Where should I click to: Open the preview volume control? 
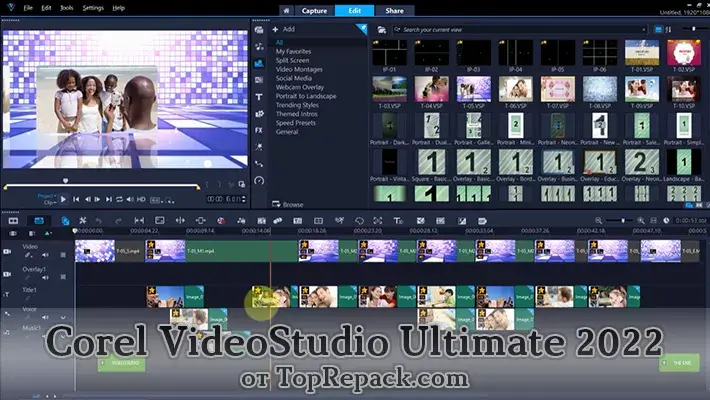130,199
